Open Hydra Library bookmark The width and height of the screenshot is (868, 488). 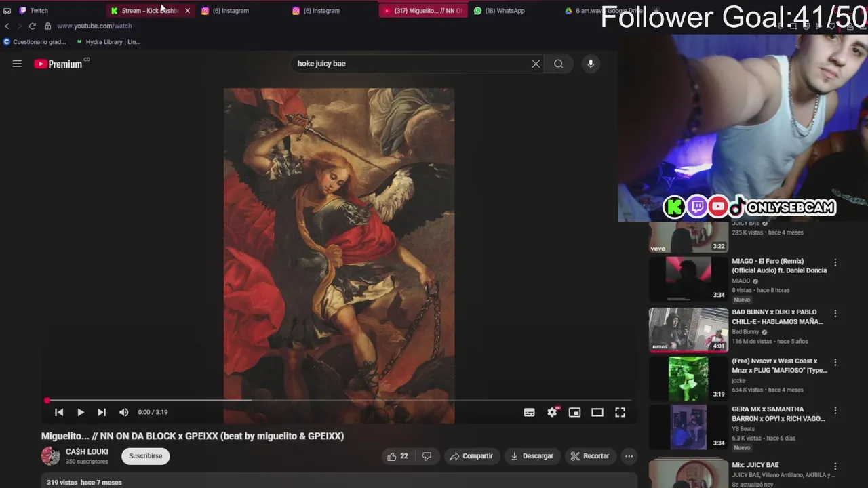[108, 42]
